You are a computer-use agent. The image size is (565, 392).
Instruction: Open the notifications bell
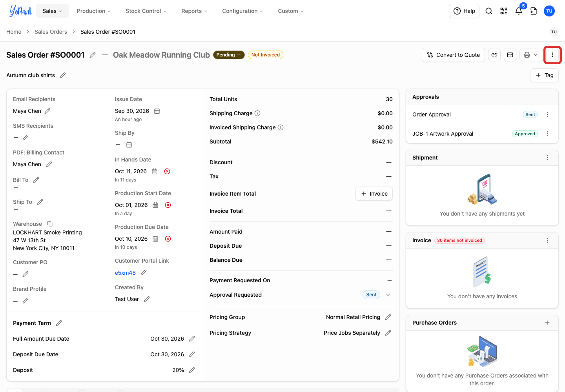519,11
